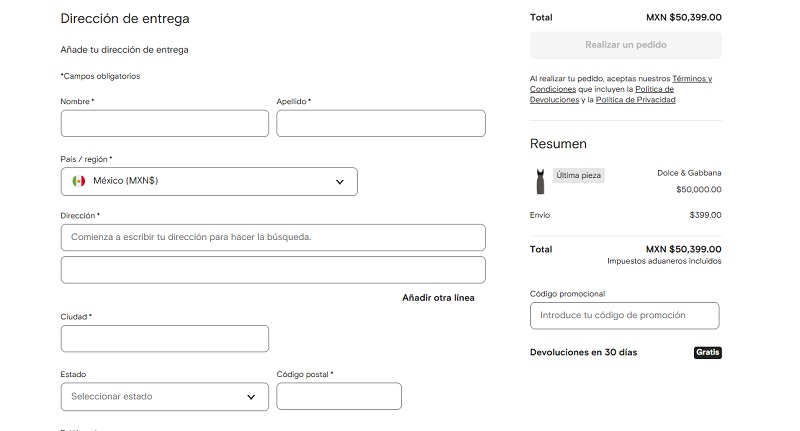Expand the Seleccionar estado dropdown
This screenshot has width=800, height=431.
[x=164, y=396]
